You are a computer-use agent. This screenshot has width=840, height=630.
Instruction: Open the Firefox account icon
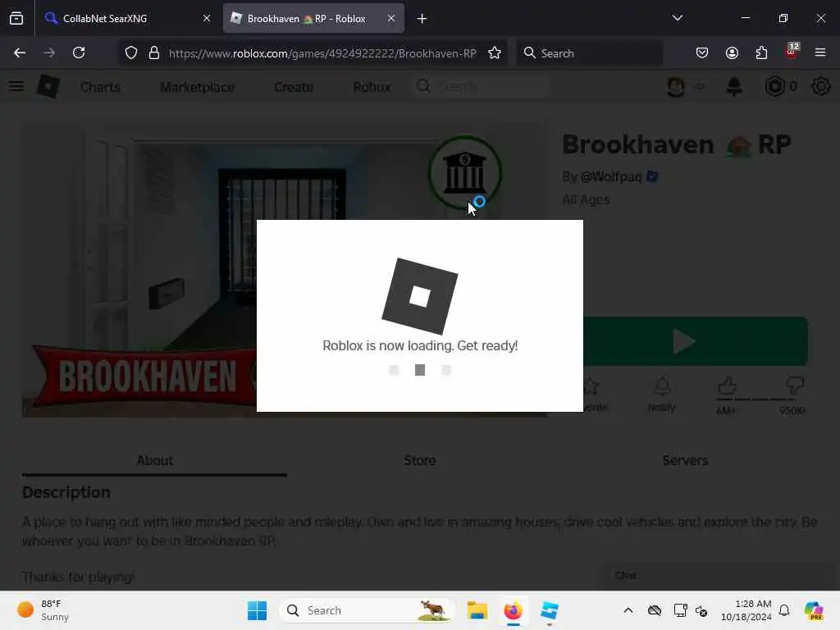pyautogui.click(x=732, y=52)
